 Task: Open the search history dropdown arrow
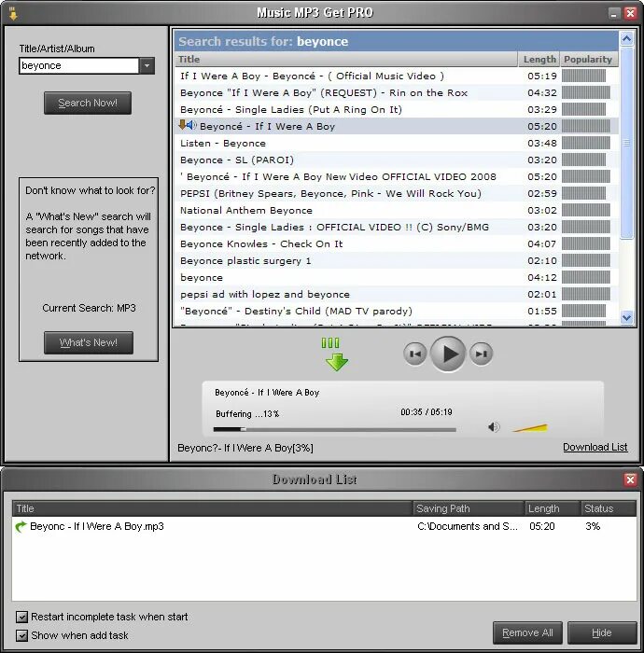[x=147, y=66]
